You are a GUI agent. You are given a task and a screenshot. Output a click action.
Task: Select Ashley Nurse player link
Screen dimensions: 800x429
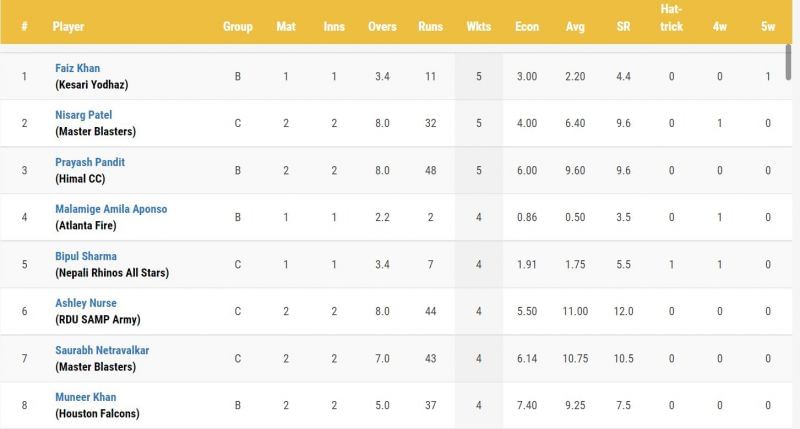pyautogui.click(x=86, y=303)
